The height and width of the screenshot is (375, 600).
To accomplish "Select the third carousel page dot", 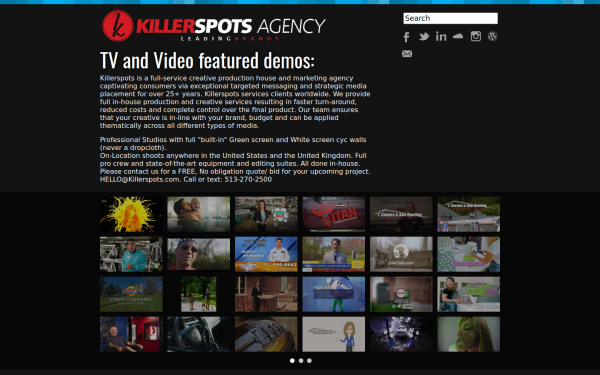I will click(x=309, y=360).
